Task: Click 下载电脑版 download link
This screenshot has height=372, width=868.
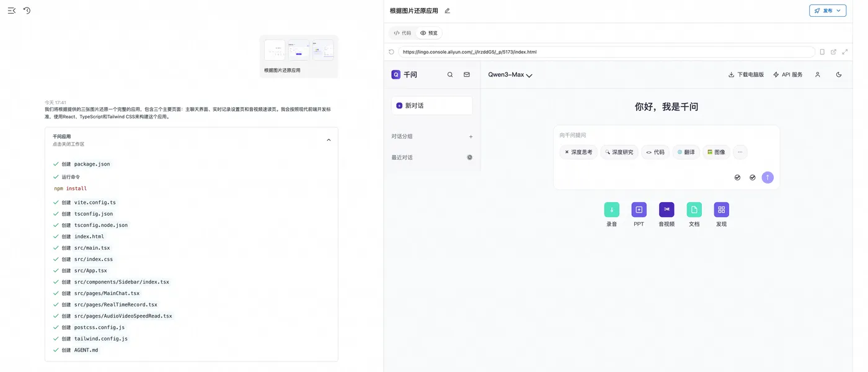Action: 746,74
